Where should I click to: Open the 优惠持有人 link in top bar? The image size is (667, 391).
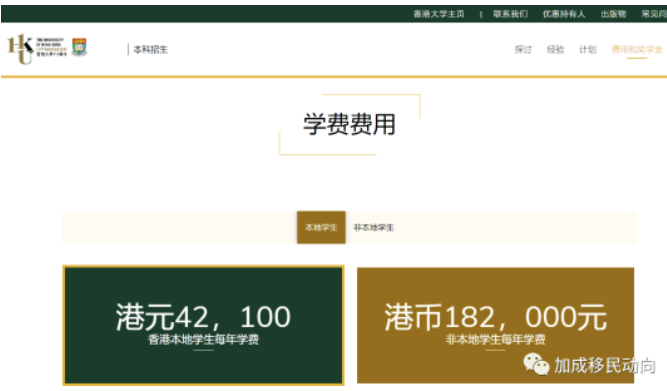click(564, 14)
